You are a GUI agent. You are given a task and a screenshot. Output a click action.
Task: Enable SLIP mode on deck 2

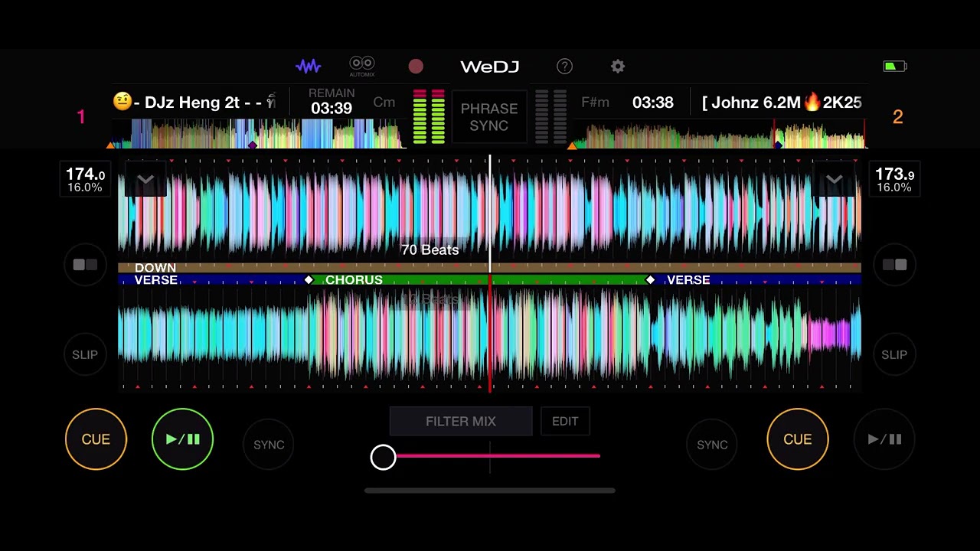894,355
